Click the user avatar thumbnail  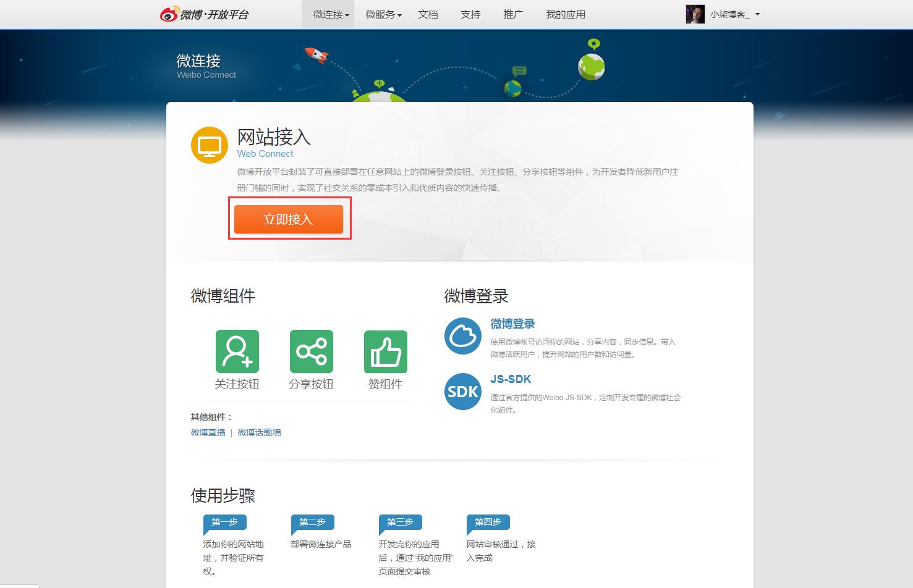pos(695,14)
